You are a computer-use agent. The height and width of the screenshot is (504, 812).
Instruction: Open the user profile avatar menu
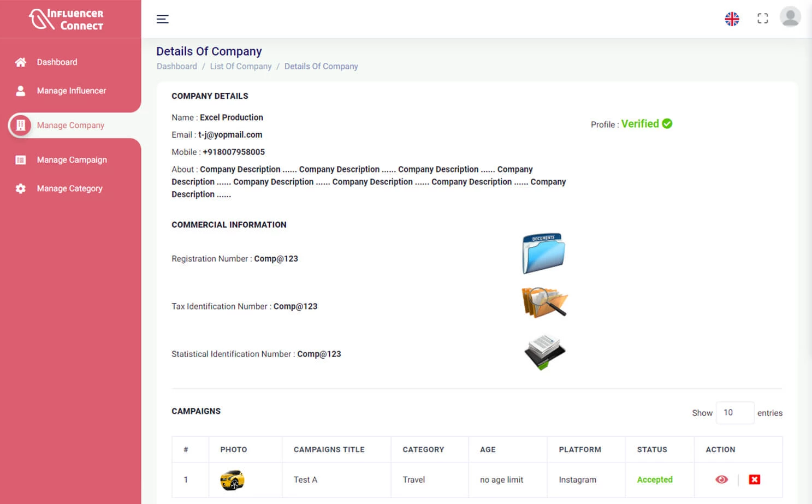[790, 17]
